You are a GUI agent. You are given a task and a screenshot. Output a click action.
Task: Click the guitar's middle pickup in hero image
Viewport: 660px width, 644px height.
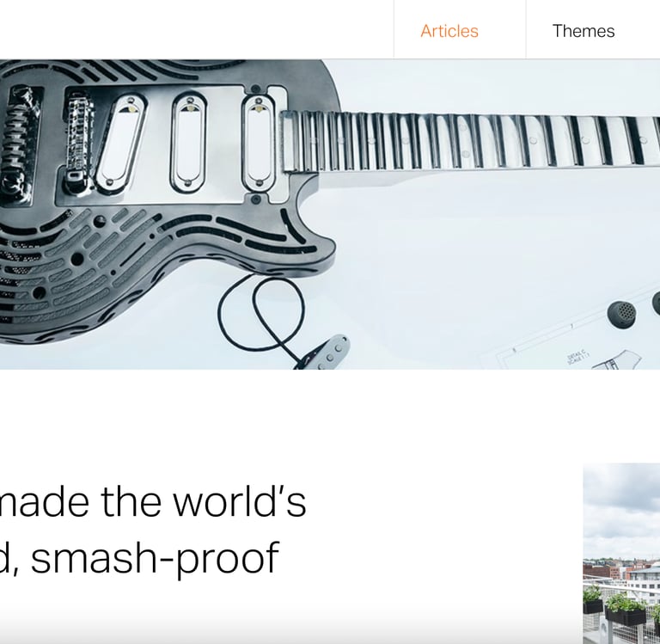(x=188, y=144)
